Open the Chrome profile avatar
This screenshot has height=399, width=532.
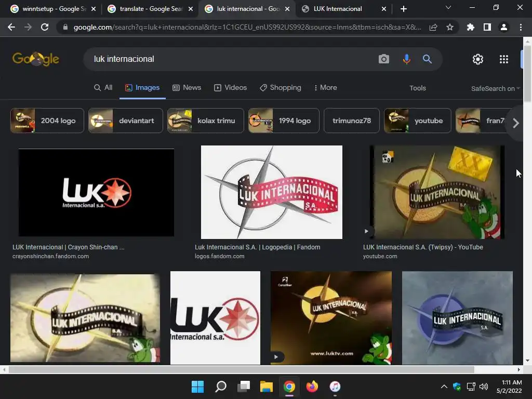coord(504,27)
